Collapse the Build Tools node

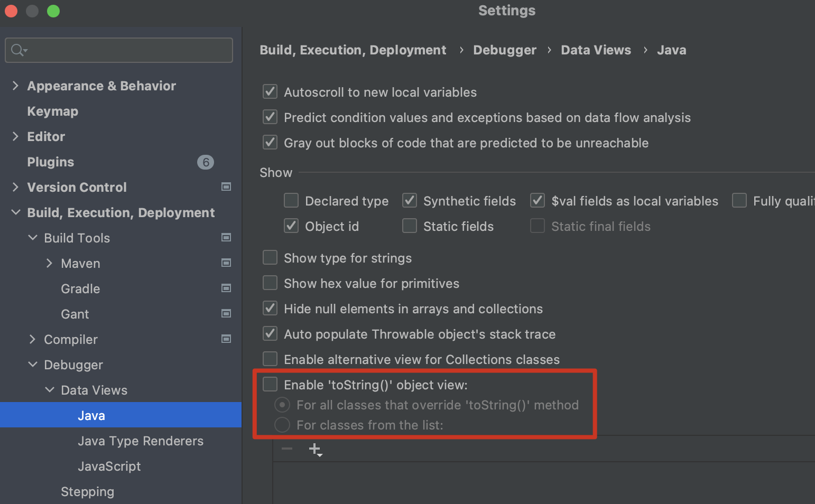(33, 238)
